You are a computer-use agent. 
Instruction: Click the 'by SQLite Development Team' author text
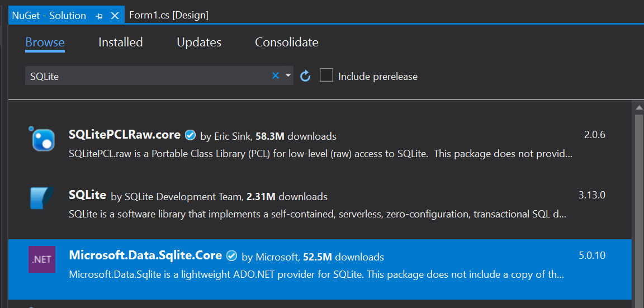(x=177, y=197)
